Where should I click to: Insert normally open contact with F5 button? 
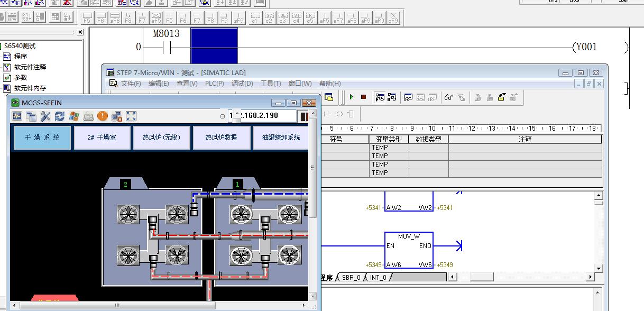tap(87, 18)
